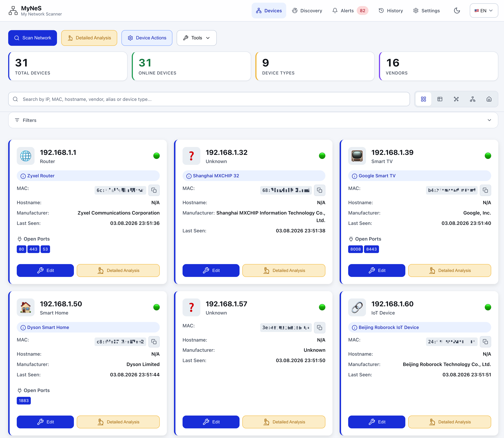Open Detailed Analysis from the top toolbar
This screenshot has width=504, height=438.
click(89, 38)
